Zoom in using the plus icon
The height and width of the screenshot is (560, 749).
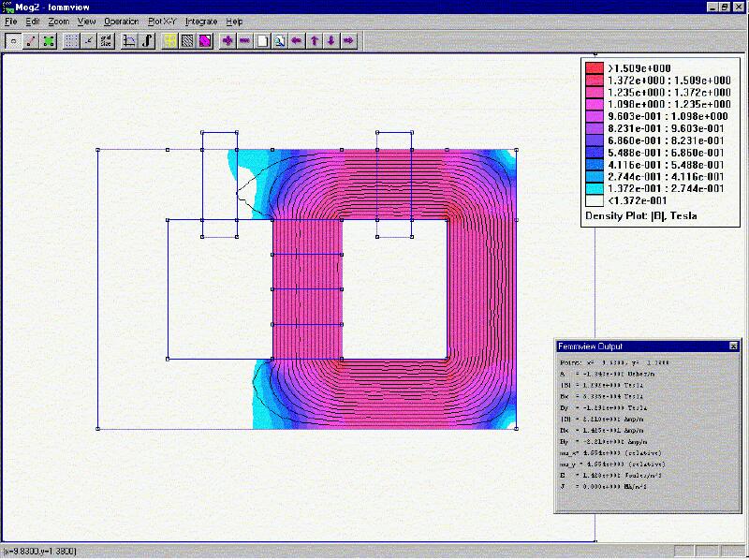(228, 40)
